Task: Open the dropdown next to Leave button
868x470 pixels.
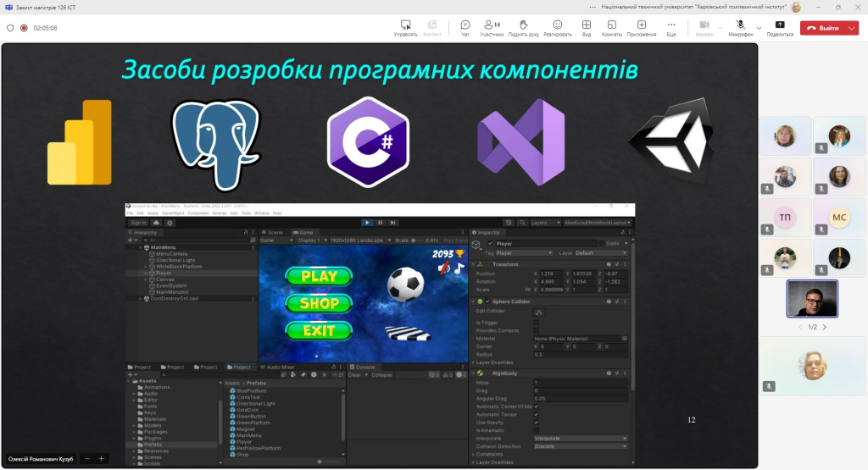Action: (851, 28)
